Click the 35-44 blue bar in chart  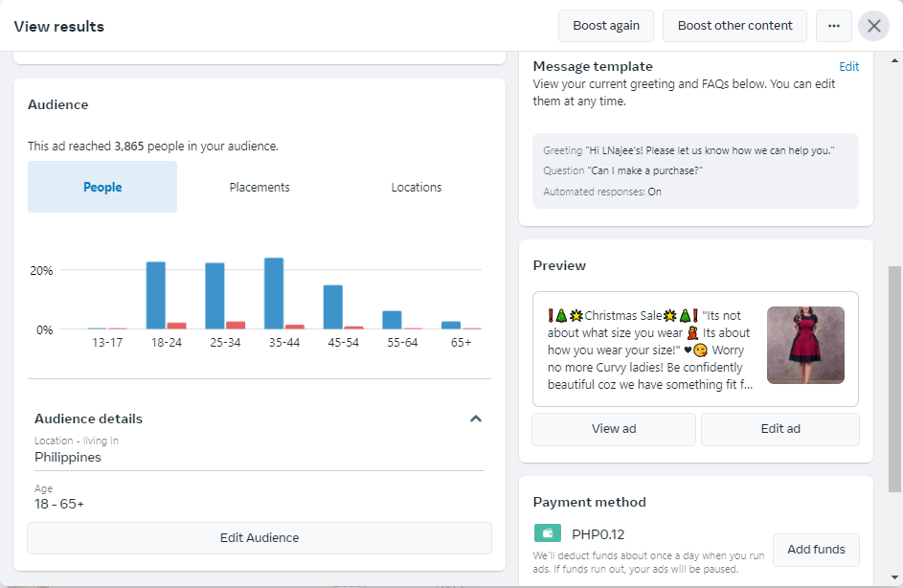click(274, 294)
